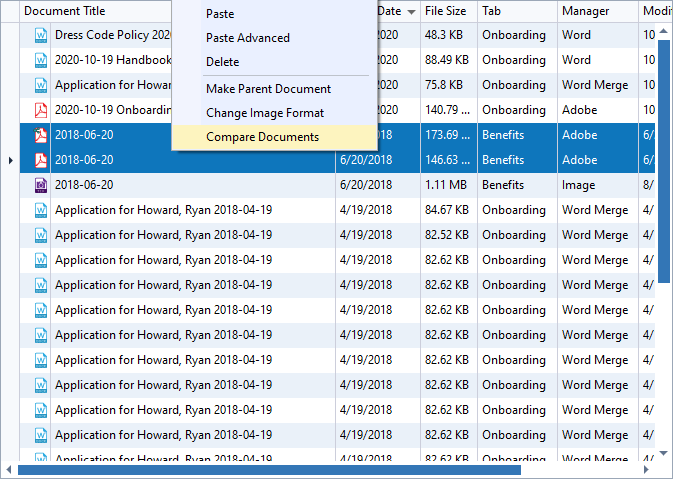This screenshot has width=673, height=479.
Task: Click the current-row arrow indicator at the left edge
Action: [x=11, y=161]
